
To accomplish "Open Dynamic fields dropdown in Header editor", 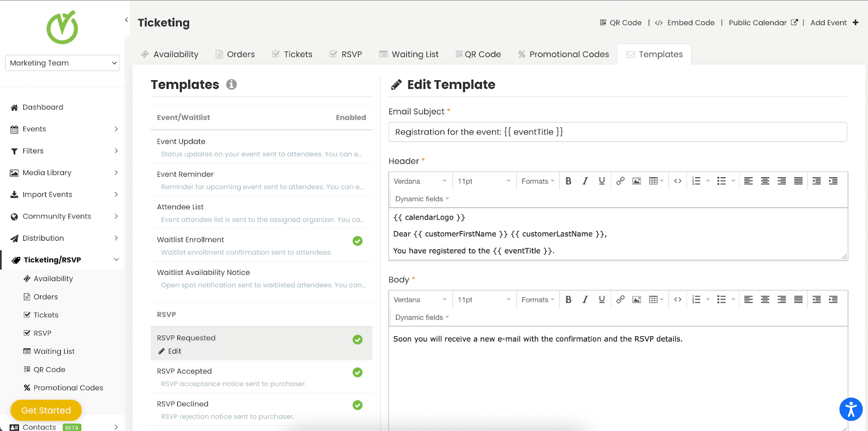I will [x=422, y=199].
